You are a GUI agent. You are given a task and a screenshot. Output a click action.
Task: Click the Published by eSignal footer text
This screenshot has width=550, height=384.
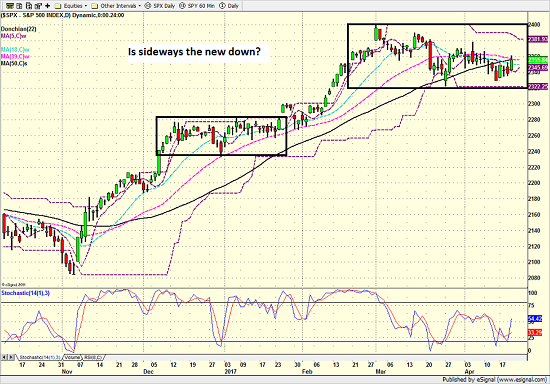pyautogui.click(x=494, y=379)
